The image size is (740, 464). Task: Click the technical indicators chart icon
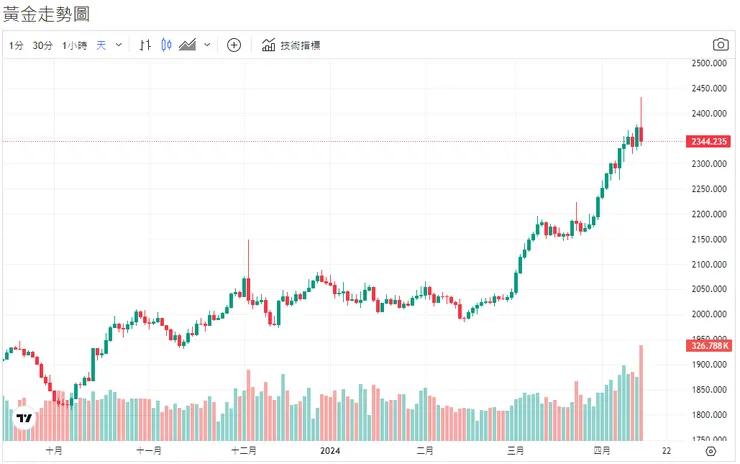tap(268, 45)
